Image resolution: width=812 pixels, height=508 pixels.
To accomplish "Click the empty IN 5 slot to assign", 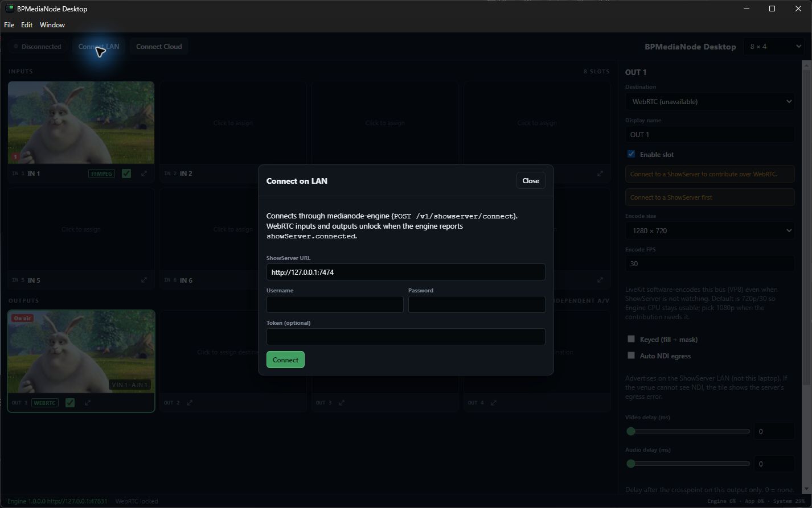I will click(x=81, y=229).
